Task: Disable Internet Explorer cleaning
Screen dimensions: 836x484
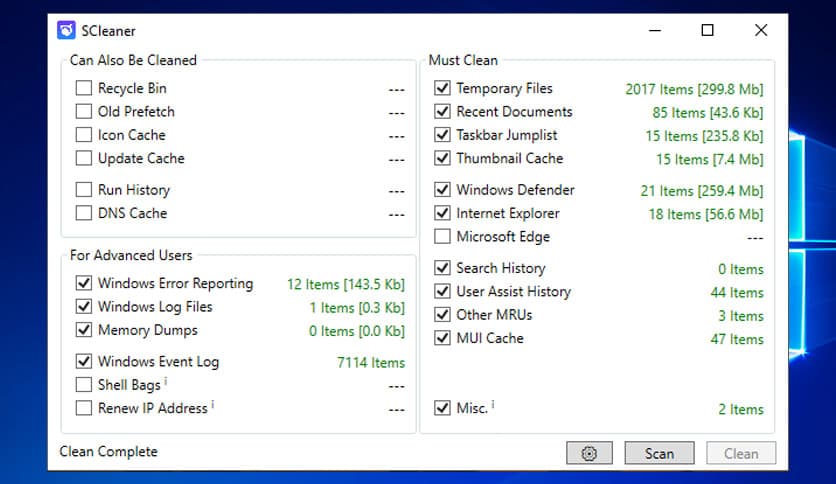Action: click(x=442, y=213)
